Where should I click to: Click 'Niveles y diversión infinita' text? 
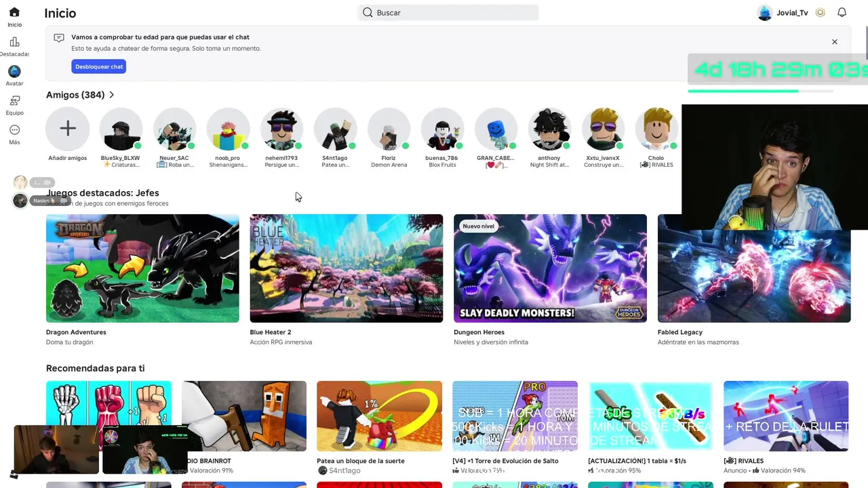(491, 342)
